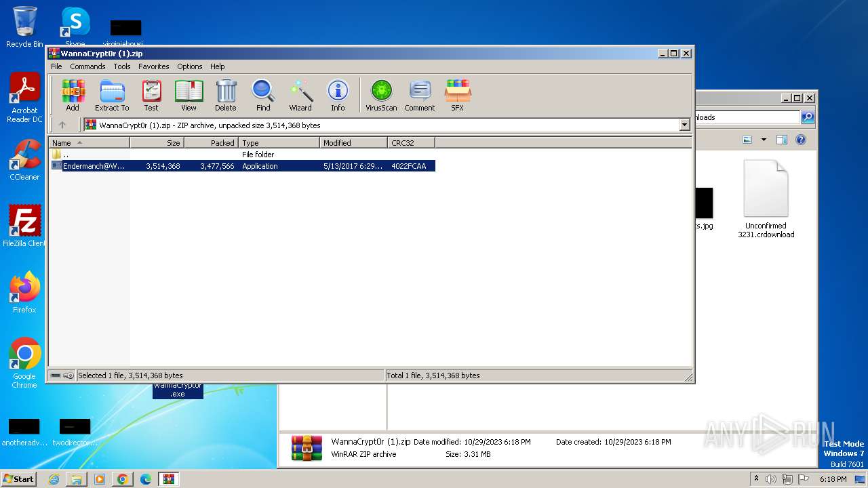Open CCleaner desktop shortcut
868x488 pixels.
pos(24,160)
